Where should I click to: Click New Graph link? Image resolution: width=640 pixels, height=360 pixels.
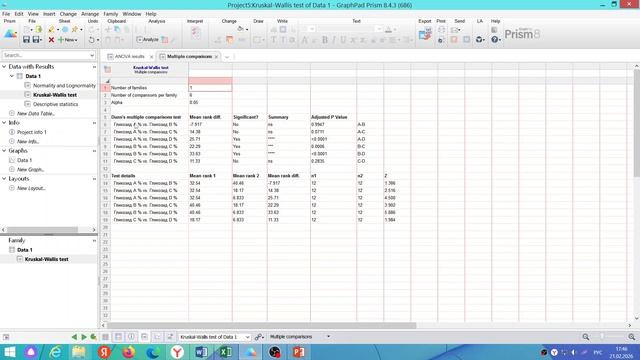click(30, 169)
